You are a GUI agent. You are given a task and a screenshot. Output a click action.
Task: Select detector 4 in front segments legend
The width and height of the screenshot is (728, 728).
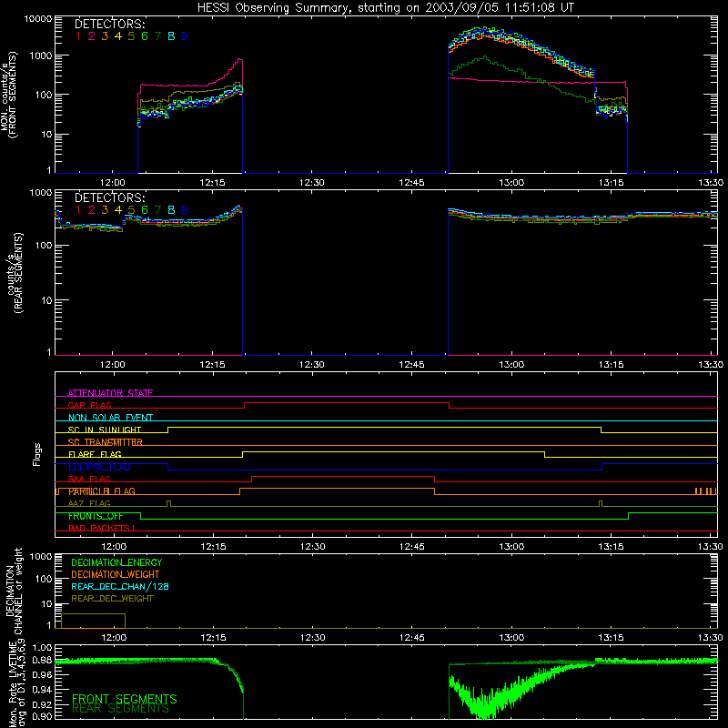click(118, 36)
